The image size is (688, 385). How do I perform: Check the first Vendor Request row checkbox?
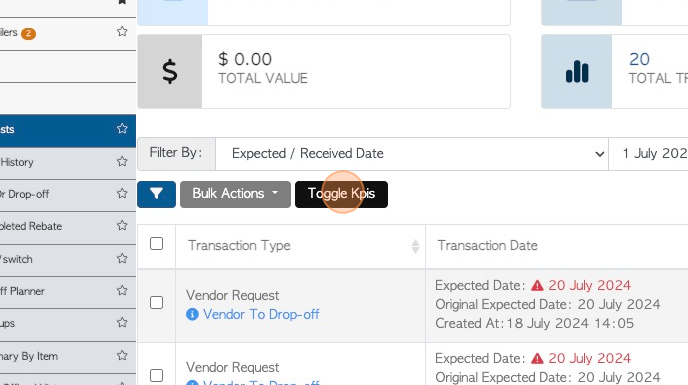point(157,302)
